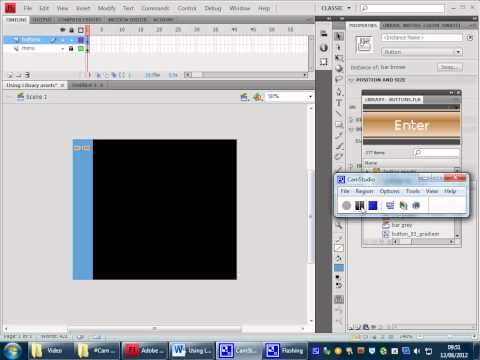Switch to the Untitled-1 document tab
This screenshot has height=360, width=480.
(x=85, y=85)
